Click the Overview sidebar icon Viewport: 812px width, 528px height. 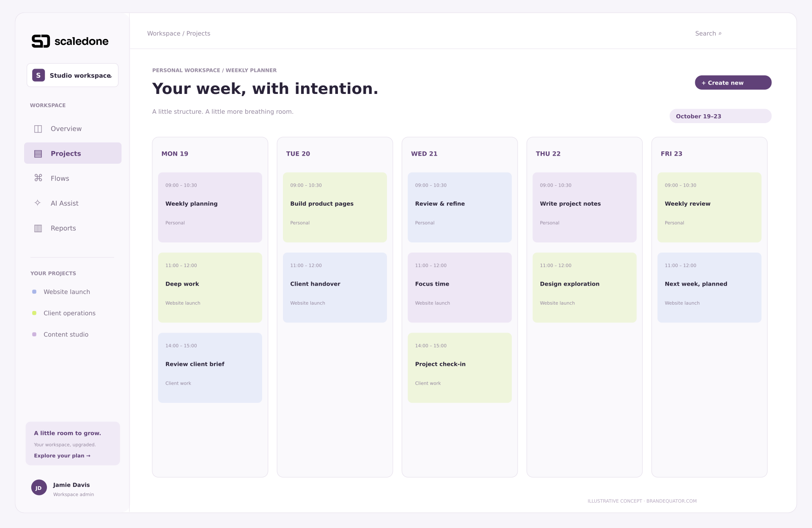(38, 129)
